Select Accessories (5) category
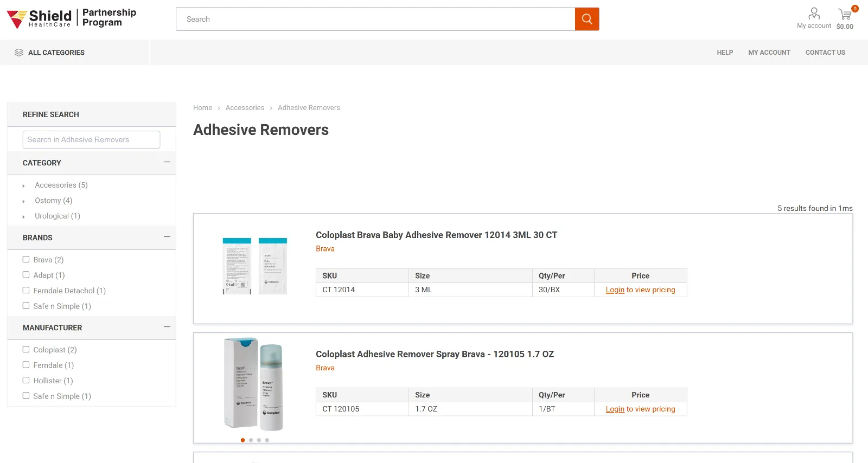Viewport: 868px width, 463px height. [x=61, y=185]
